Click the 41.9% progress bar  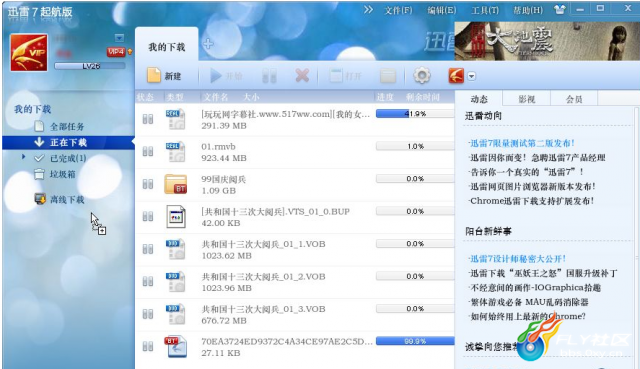pyautogui.click(x=415, y=114)
